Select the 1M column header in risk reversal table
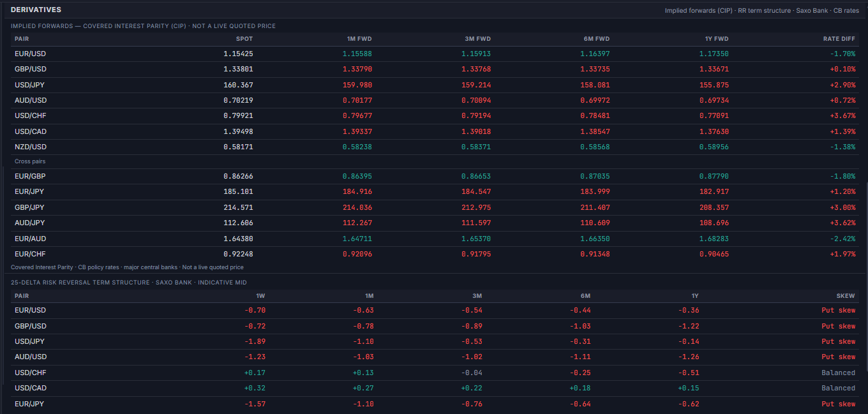Screen dimensions: 868x414 coord(369,296)
